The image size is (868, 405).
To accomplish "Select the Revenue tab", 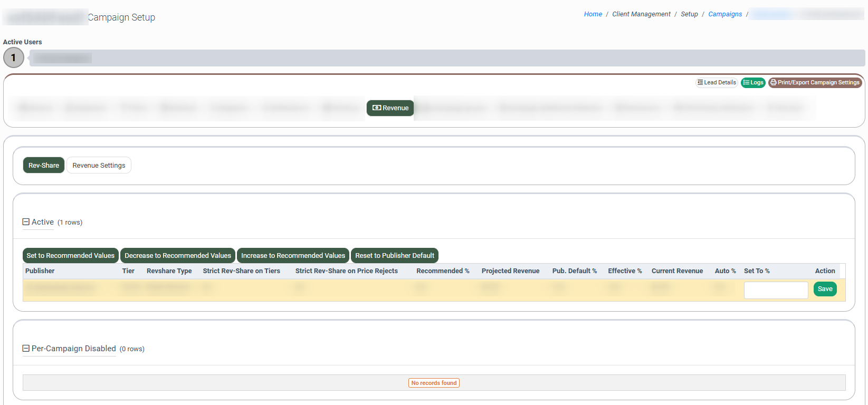I will tap(390, 108).
